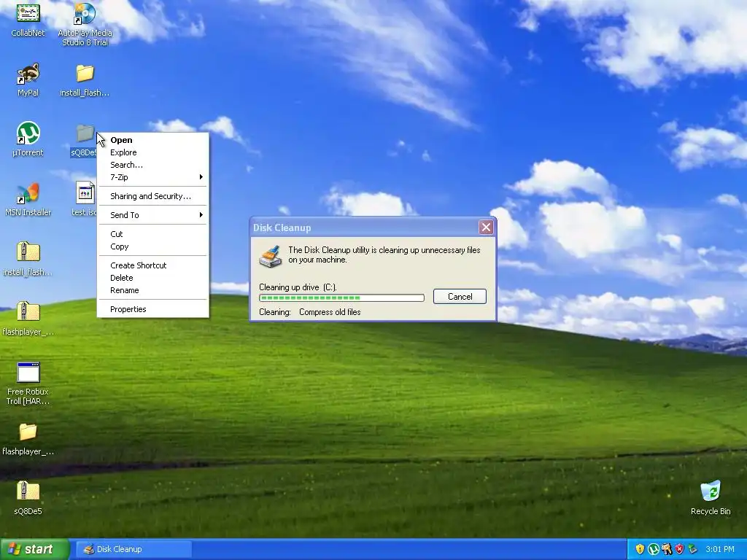Choose Cut from the context menu
747x560 pixels.
point(153,234)
